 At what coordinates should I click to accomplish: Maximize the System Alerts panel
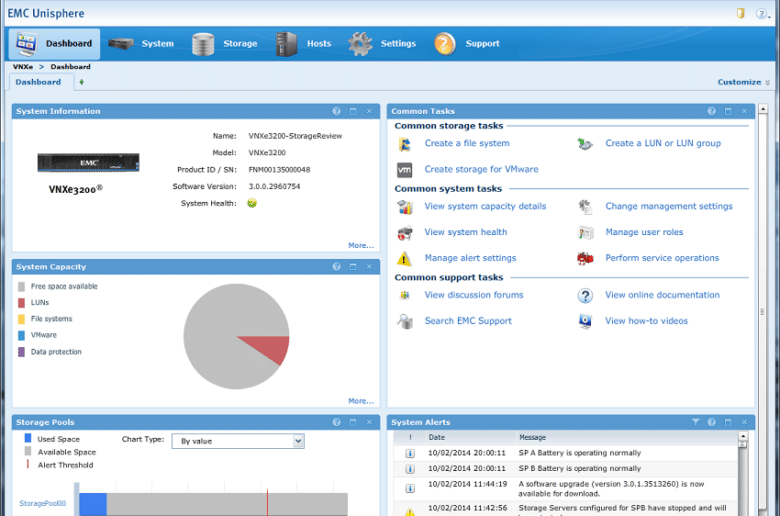[x=728, y=422]
